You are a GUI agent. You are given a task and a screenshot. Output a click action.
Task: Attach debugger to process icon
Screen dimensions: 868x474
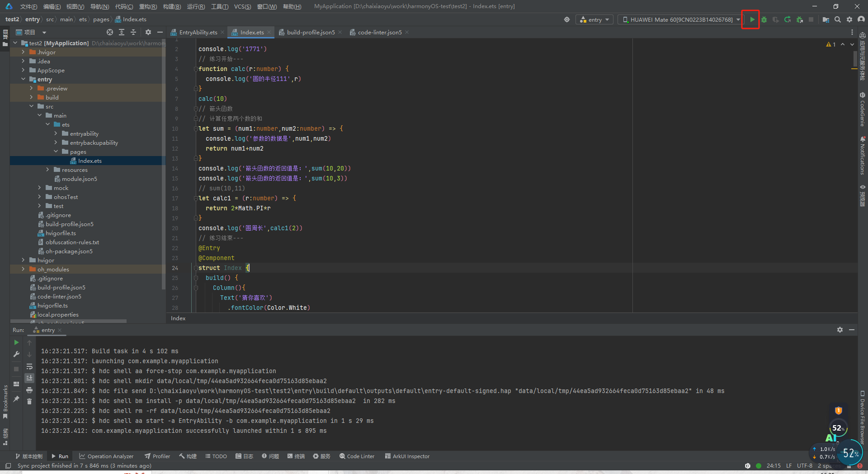point(799,19)
